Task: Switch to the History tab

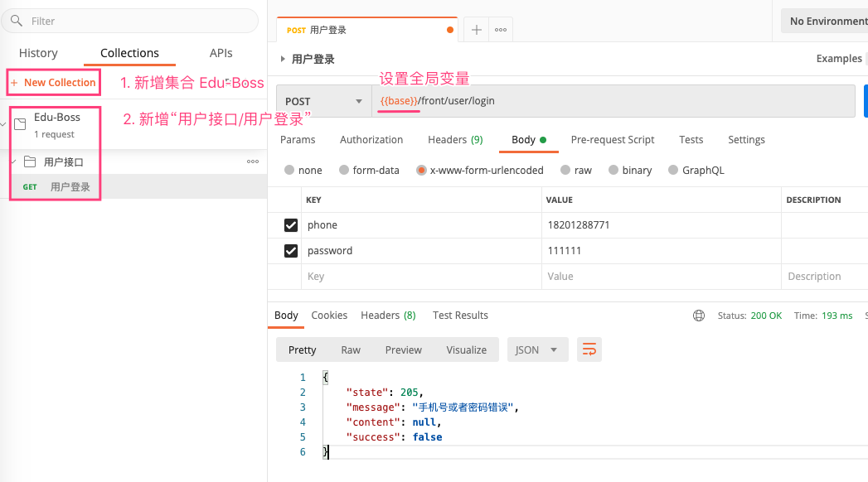Action: coord(38,53)
